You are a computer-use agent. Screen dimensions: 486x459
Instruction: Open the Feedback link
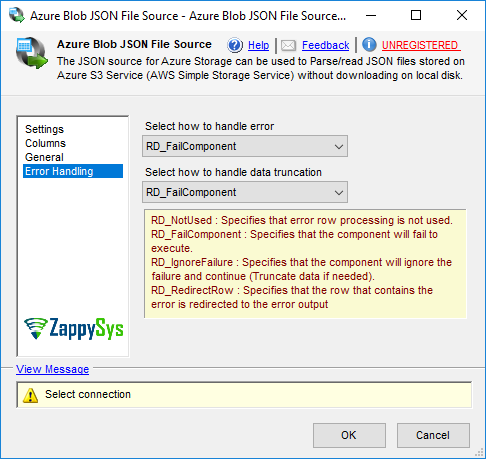click(x=325, y=45)
